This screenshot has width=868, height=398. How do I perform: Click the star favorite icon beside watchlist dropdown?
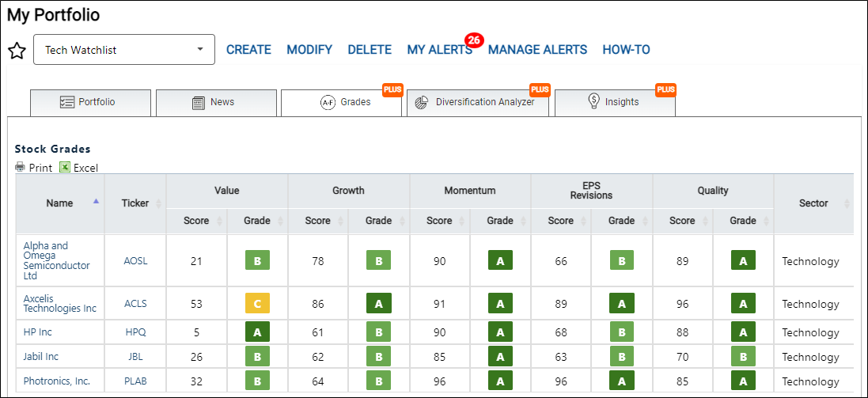[17, 51]
